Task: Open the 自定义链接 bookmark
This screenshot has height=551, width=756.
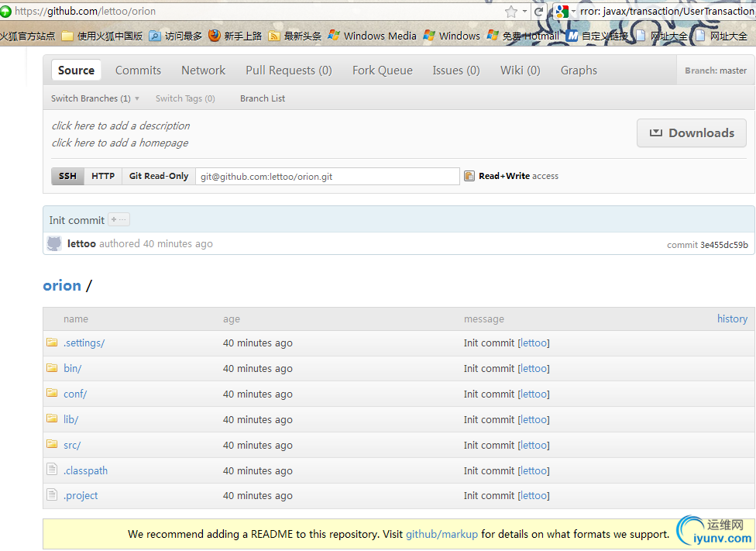Action: pos(597,36)
